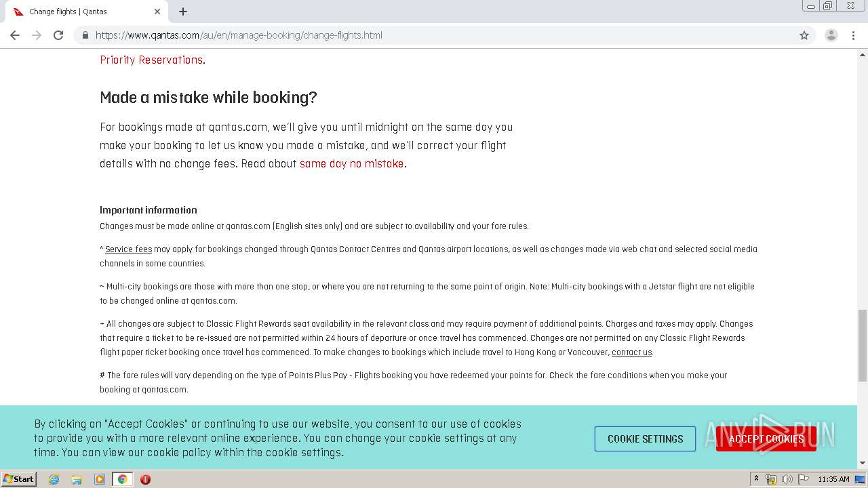
Task: Open the Service fees link
Action: [128, 249]
